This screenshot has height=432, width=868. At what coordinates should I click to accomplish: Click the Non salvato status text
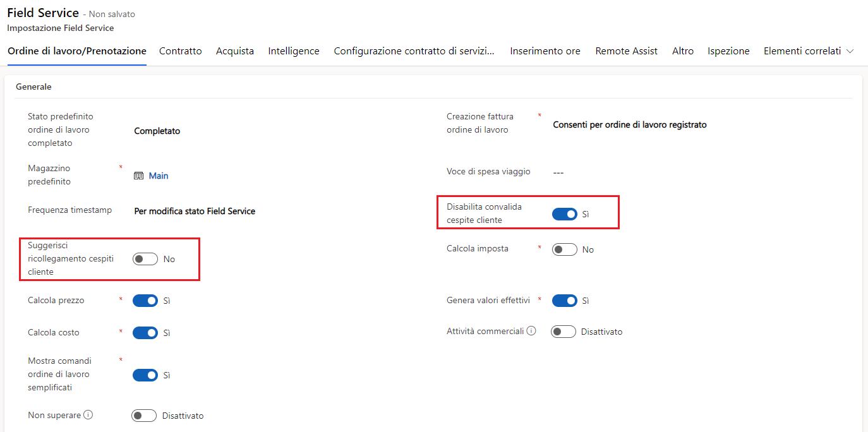point(112,14)
